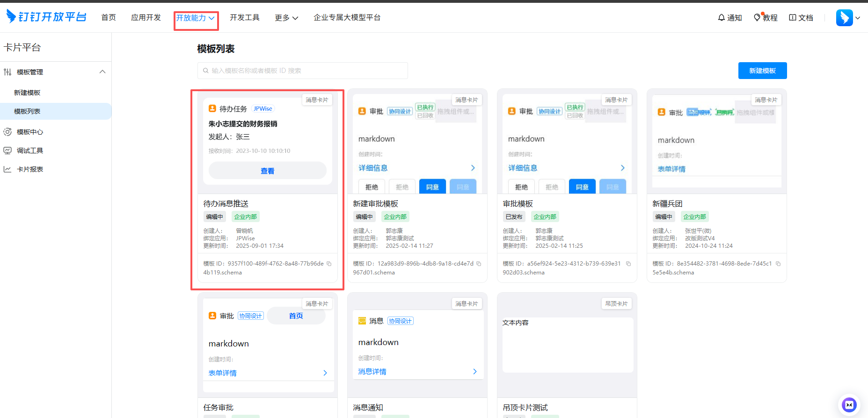Click 企业内部 tag on 新疆兵团
868x418 pixels.
[x=694, y=216]
